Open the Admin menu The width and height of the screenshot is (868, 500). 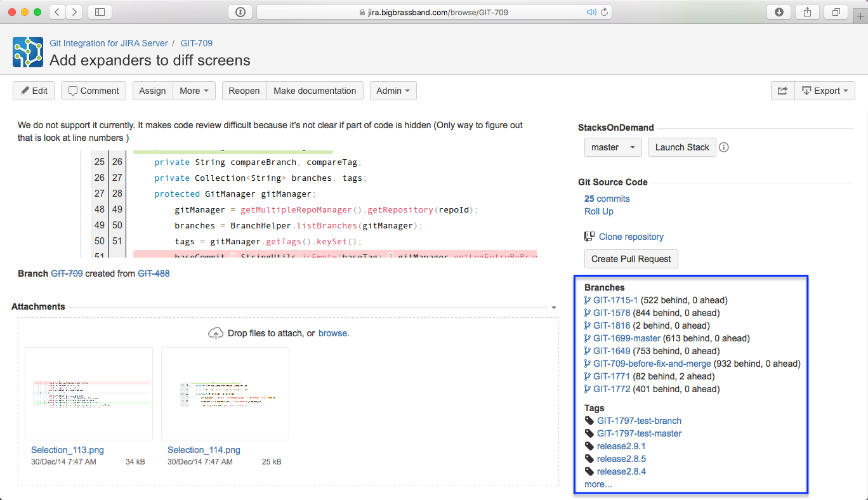[x=393, y=90]
